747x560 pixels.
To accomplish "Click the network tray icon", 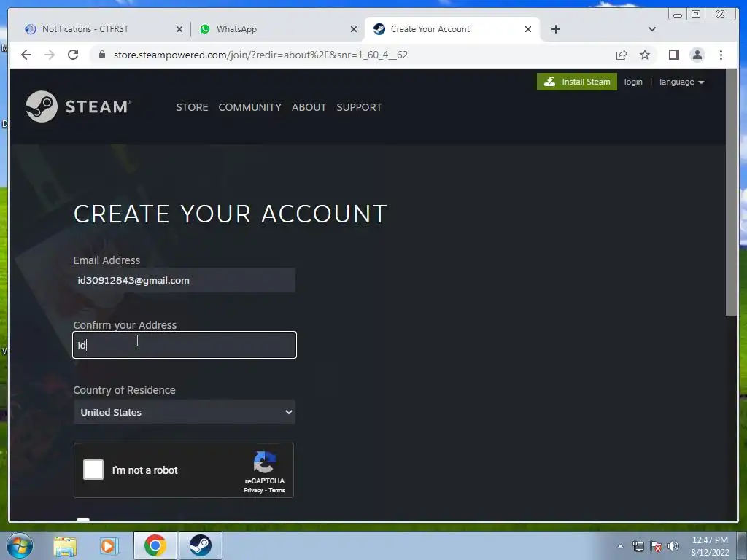I will tap(638, 546).
